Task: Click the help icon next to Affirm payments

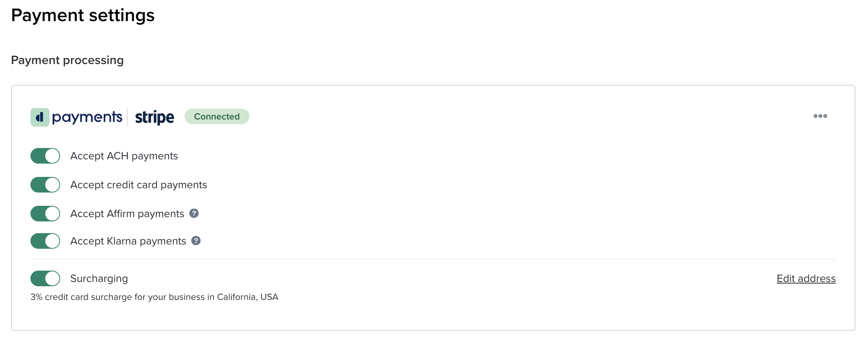Action: click(194, 213)
